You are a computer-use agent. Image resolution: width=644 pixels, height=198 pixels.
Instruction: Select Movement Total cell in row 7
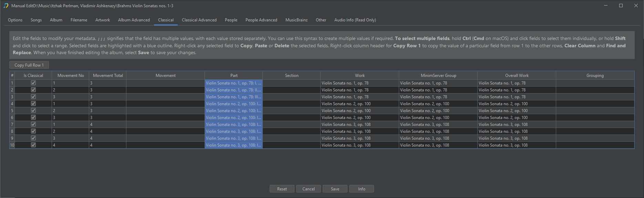tap(108, 124)
